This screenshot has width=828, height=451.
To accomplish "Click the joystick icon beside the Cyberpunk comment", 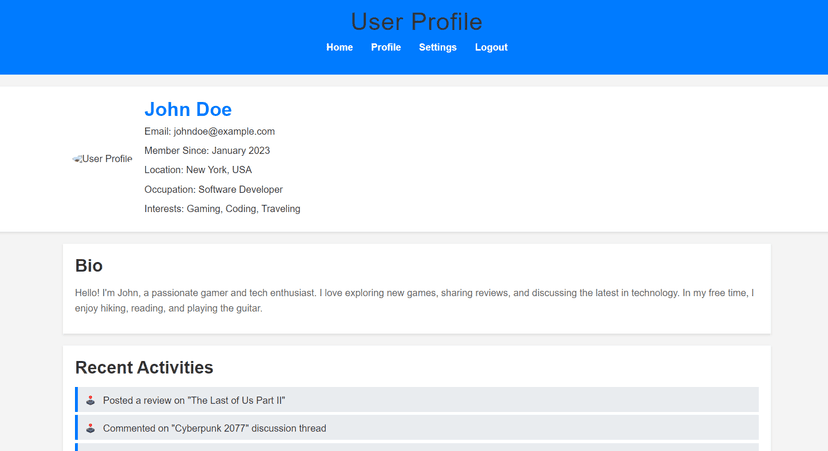I will (x=90, y=428).
